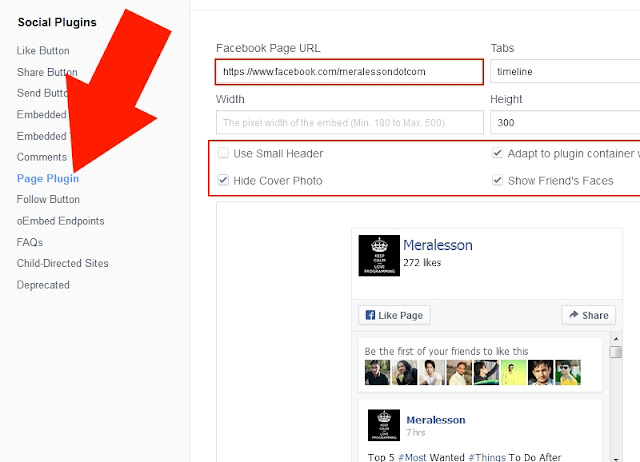Open the Meralesson post author link
The height and width of the screenshot is (462, 640).
tap(436, 420)
